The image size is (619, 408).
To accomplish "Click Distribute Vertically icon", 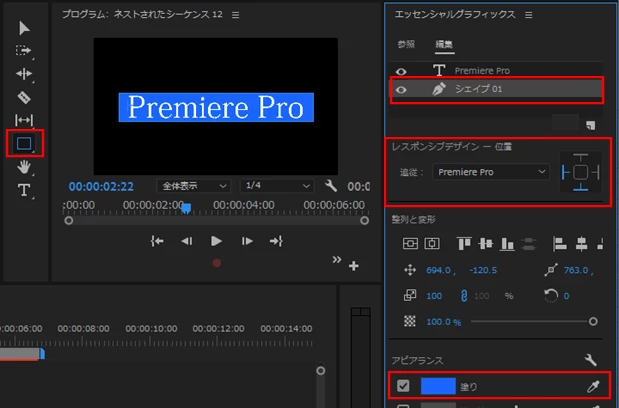I will (x=529, y=243).
